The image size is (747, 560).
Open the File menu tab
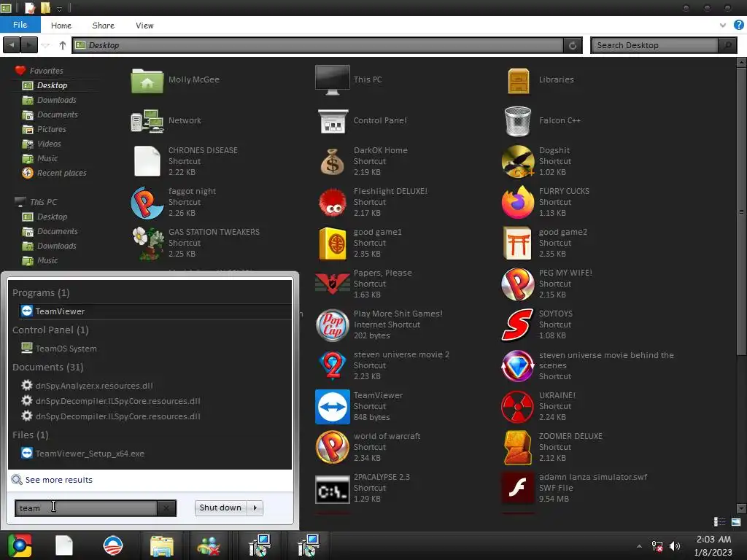[20, 25]
